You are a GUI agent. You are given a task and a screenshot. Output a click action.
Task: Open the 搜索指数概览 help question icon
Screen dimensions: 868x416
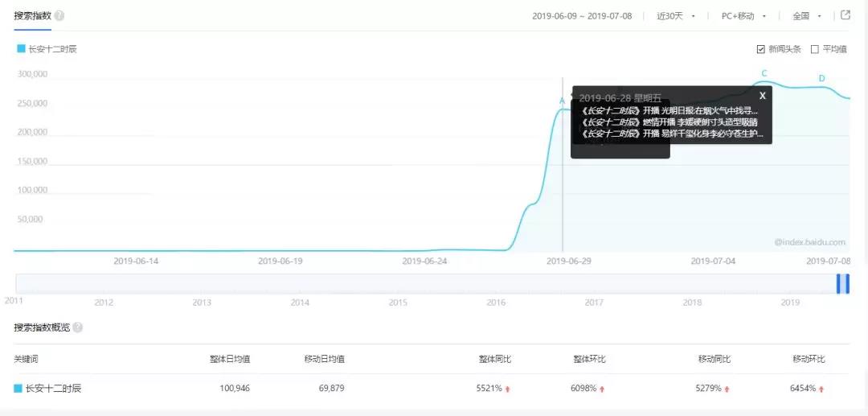[77, 327]
